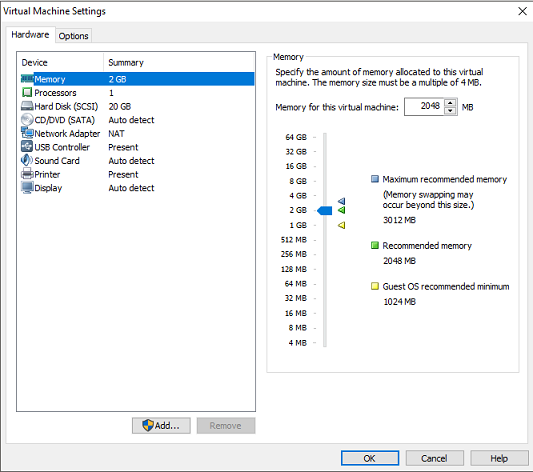533x472 pixels.
Task: Switch to the Options tab
Action: tap(73, 36)
